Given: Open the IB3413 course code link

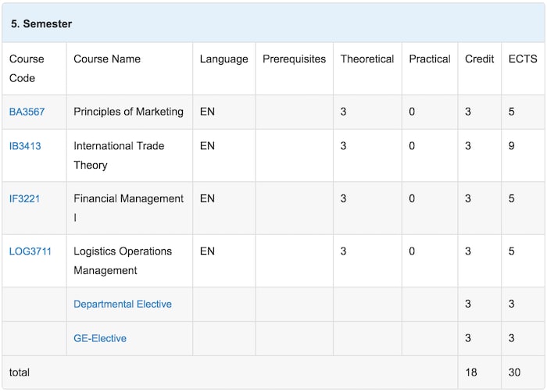Looking at the screenshot, I should tap(25, 146).
